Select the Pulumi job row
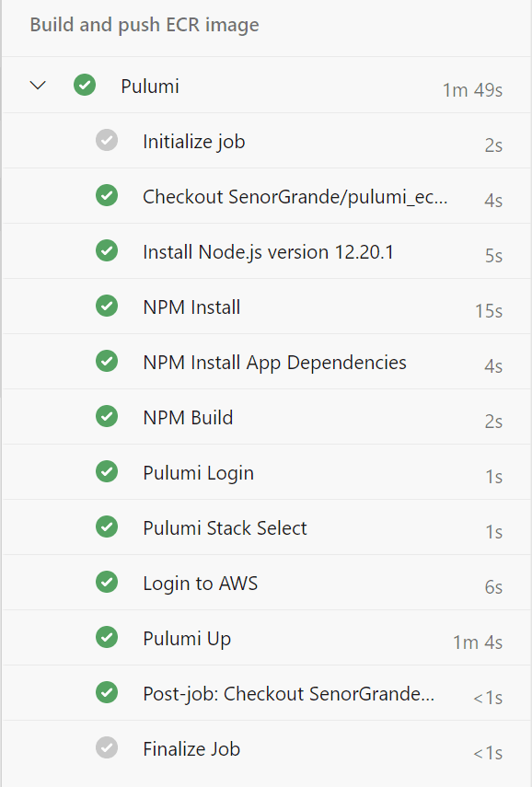 [x=267, y=85]
